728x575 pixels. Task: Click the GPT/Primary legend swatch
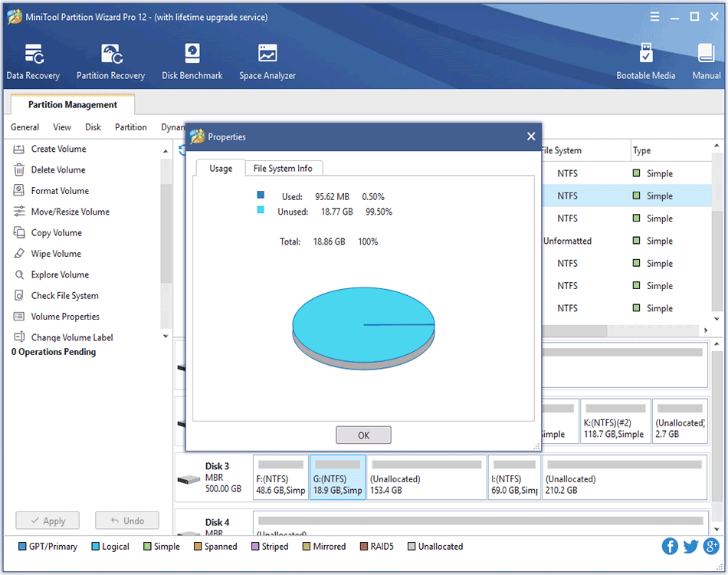coord(22,546)
